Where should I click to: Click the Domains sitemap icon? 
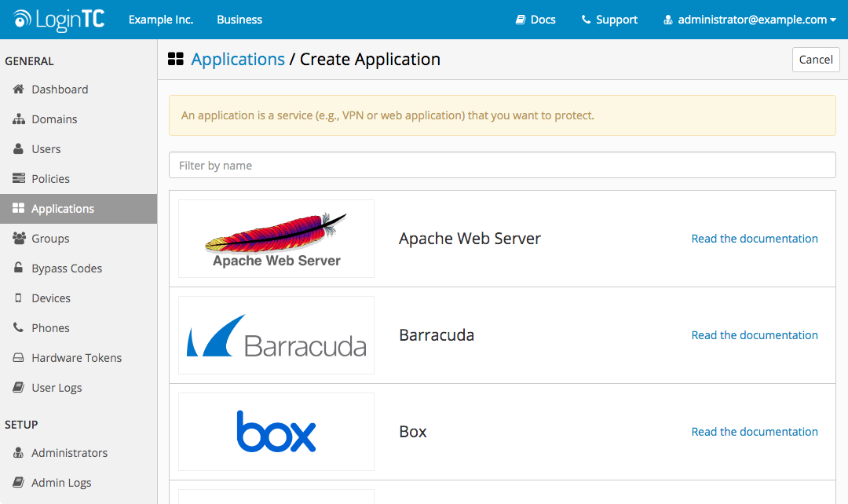(18, 119)
